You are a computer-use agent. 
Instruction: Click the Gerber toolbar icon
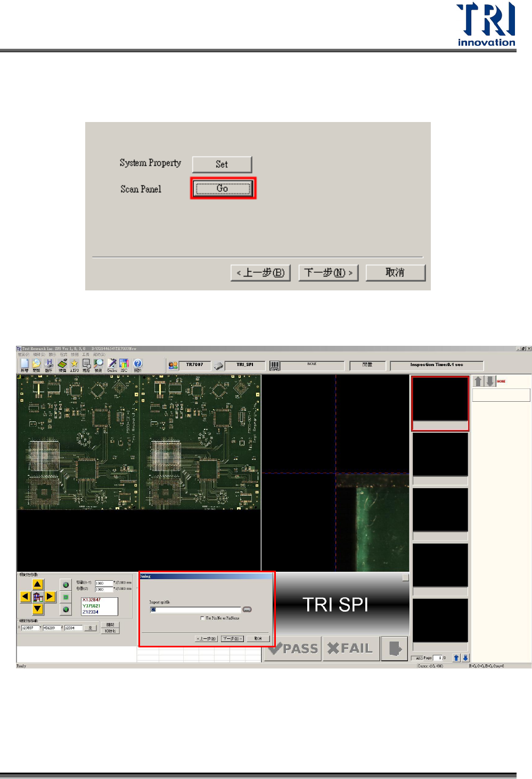click(x=112, y=365)
